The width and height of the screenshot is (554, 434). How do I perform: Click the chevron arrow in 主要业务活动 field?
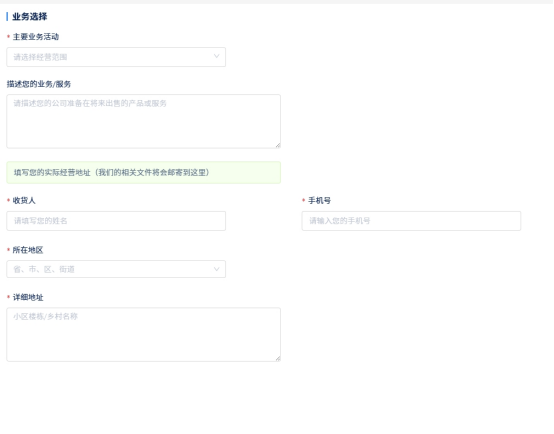tap(216, 56)
